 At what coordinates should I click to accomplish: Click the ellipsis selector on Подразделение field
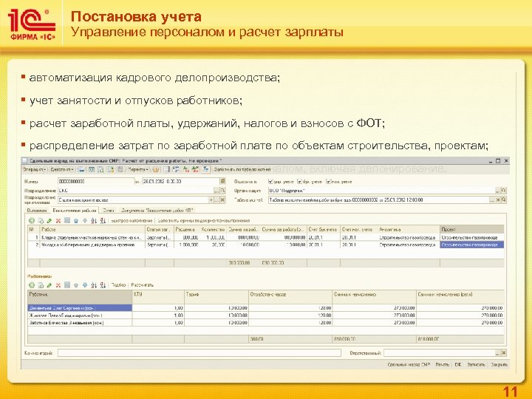(216, 191)
